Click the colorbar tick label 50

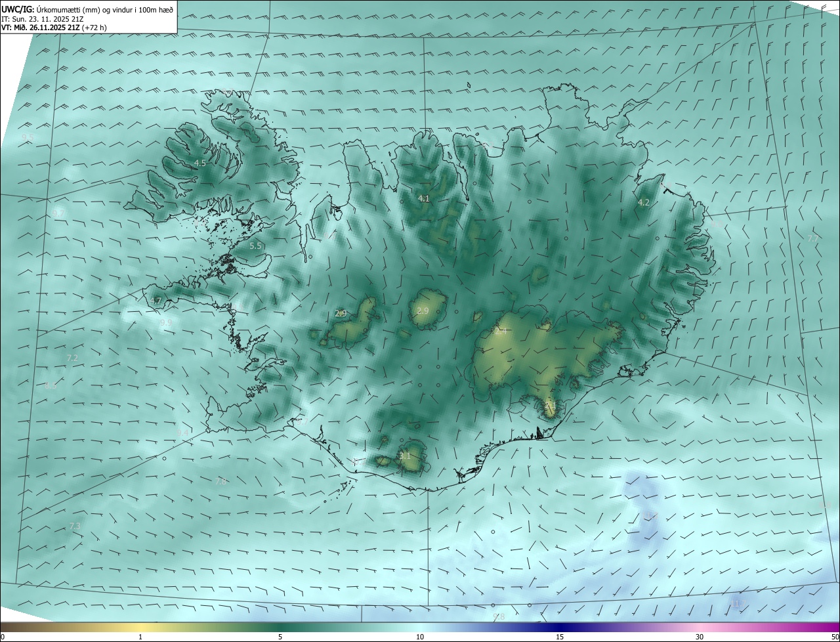834,637
